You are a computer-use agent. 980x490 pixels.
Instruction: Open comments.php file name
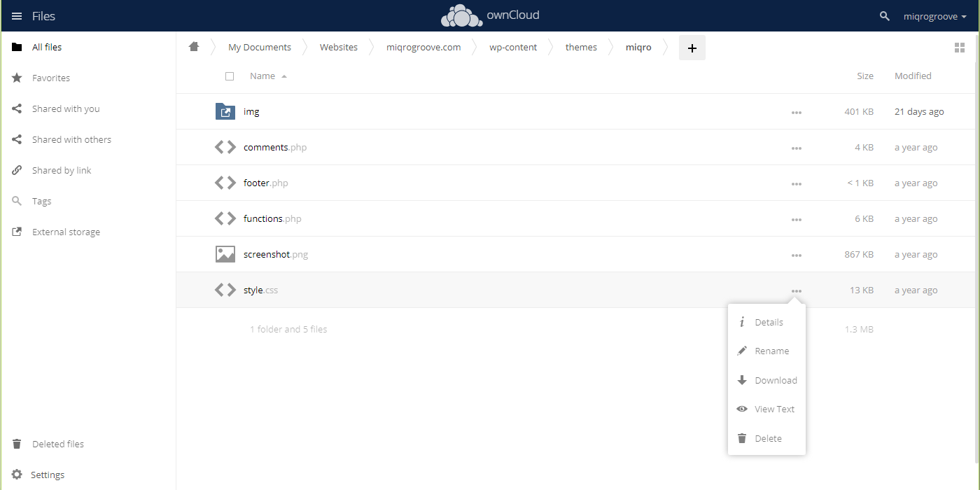click(x=275, y=148)
